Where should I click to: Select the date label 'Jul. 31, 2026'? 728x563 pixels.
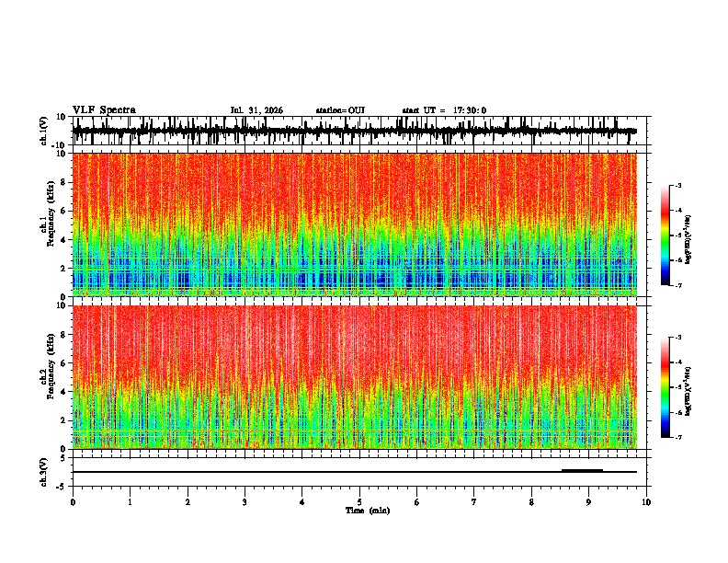tap(256, 110)
